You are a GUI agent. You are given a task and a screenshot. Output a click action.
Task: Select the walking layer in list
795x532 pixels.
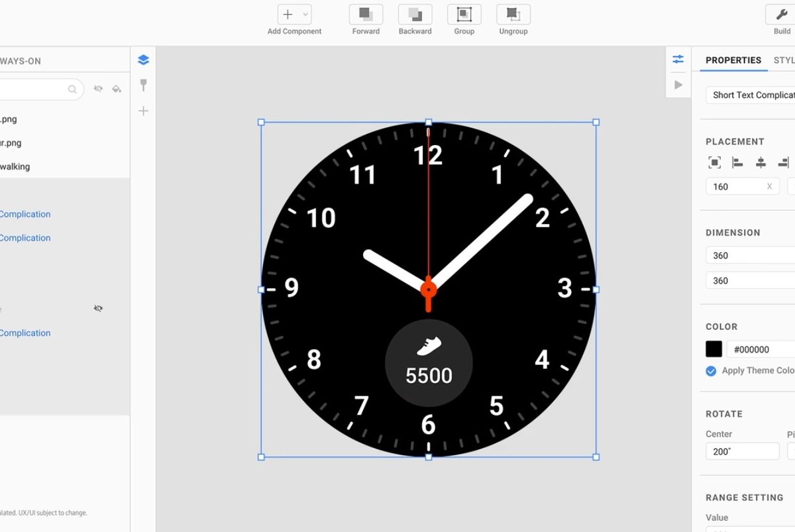pyautogui.click(x=15, y=166)
